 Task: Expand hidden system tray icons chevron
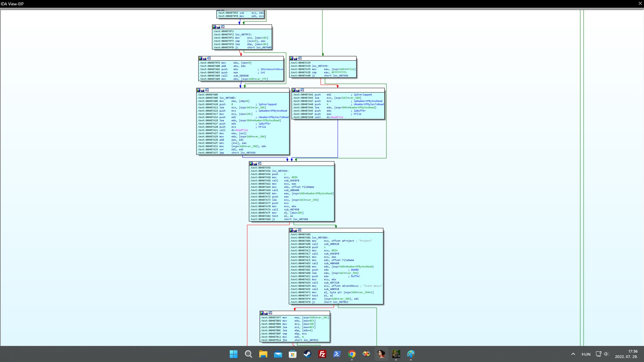pyautogui.click(x=573, y=354)
